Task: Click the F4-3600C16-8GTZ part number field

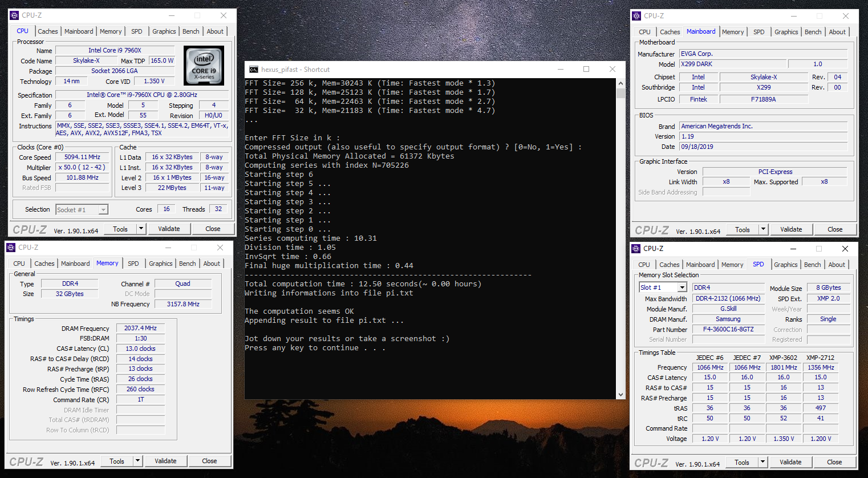Action: [728, 329]
